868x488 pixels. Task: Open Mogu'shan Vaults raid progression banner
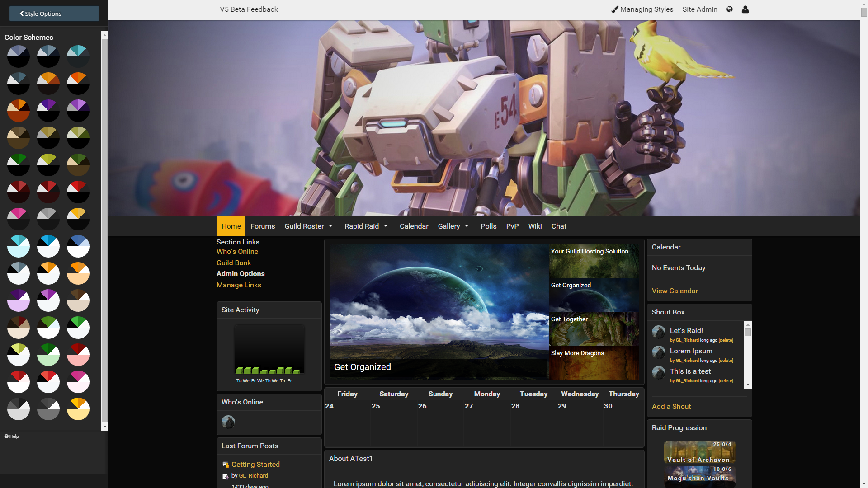(x=699, y=477)
